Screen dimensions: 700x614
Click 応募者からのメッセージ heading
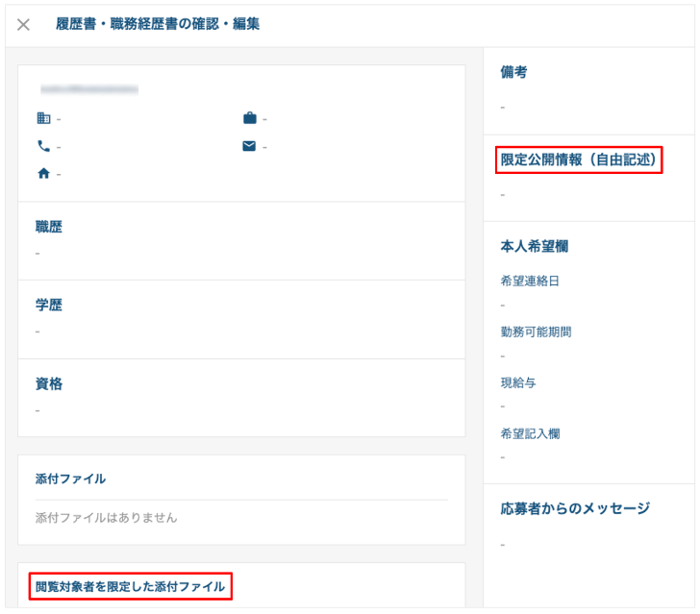coord(575,508)
